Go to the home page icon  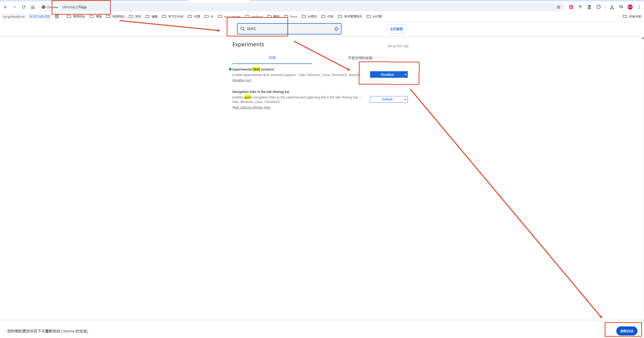[33, 7]
